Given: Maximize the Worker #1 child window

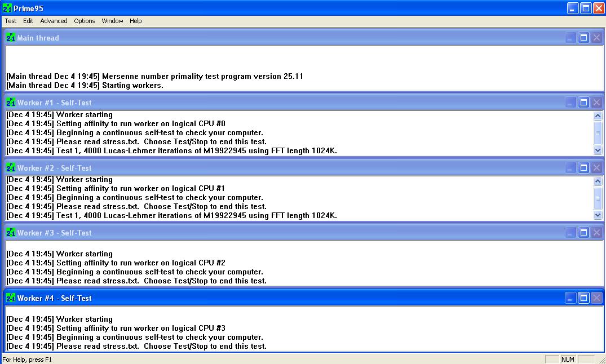Looking at the screenshot, I should [x=583, y=103].
